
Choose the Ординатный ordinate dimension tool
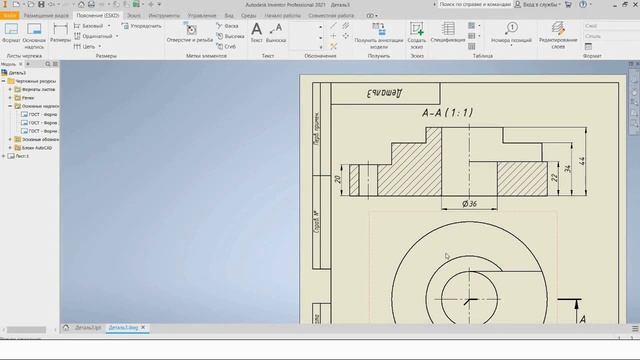pos(93,36)
